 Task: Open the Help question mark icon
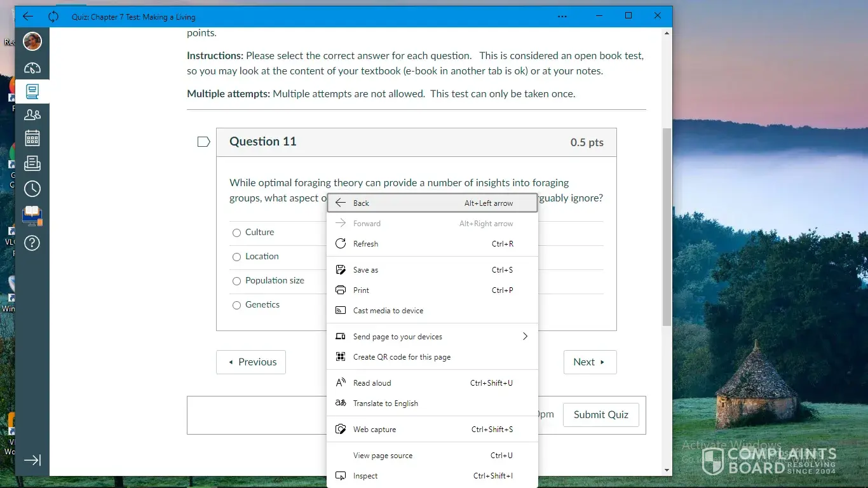click(32, 243)
